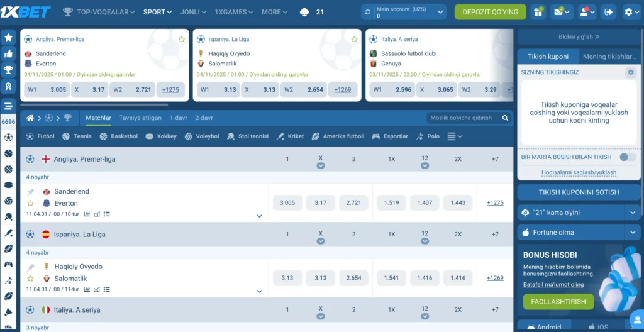Viewport: 644px width, 332px height.
Task: Open trophy icon in left sidebar
Action: click(x=8, y=70)
